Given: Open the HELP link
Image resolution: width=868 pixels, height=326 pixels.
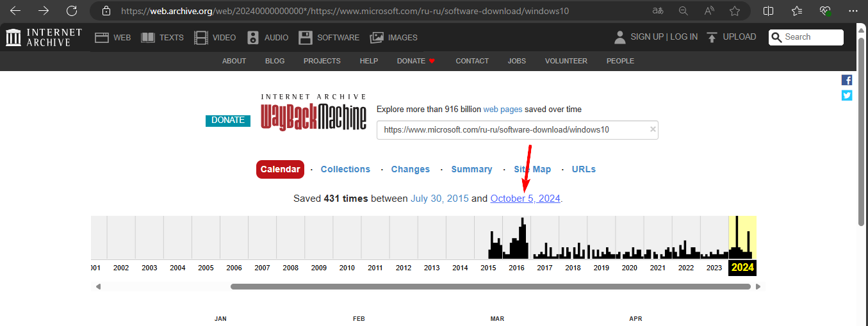Looking at the screenshot, I should coord(369,61).
